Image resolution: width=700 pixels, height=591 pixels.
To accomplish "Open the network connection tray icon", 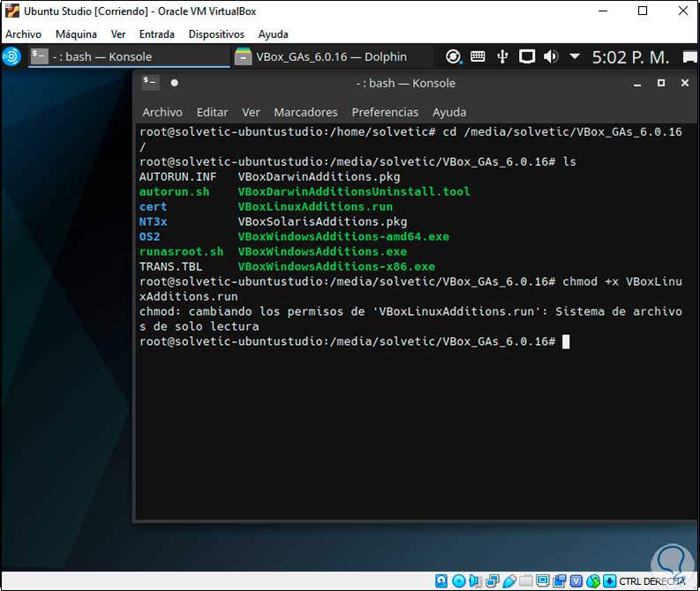I will tap(527, 56).
